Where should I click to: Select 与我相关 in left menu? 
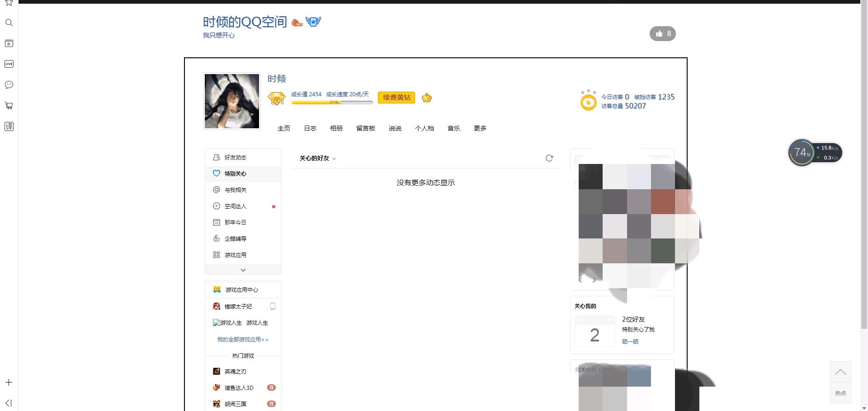click(x=243, y=190)
